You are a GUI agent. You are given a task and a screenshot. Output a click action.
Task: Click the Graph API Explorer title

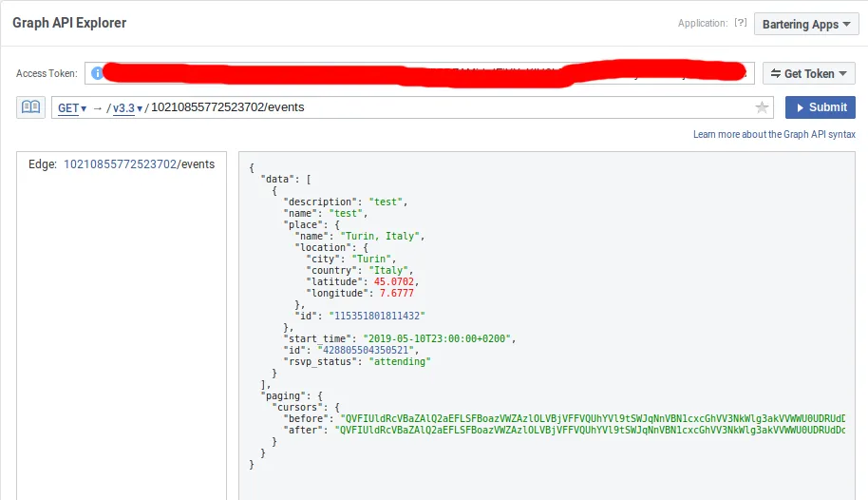tap(69, 23)
